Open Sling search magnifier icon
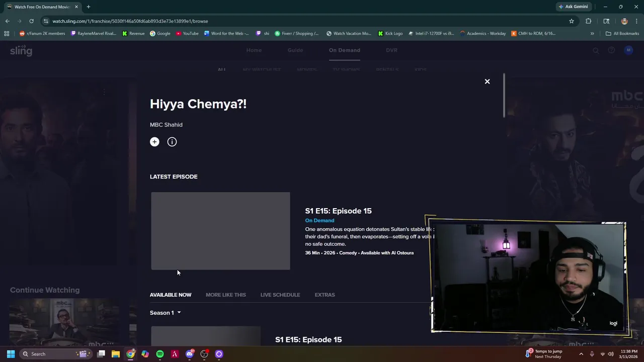 pyautogui.click(x=596, y=50)
